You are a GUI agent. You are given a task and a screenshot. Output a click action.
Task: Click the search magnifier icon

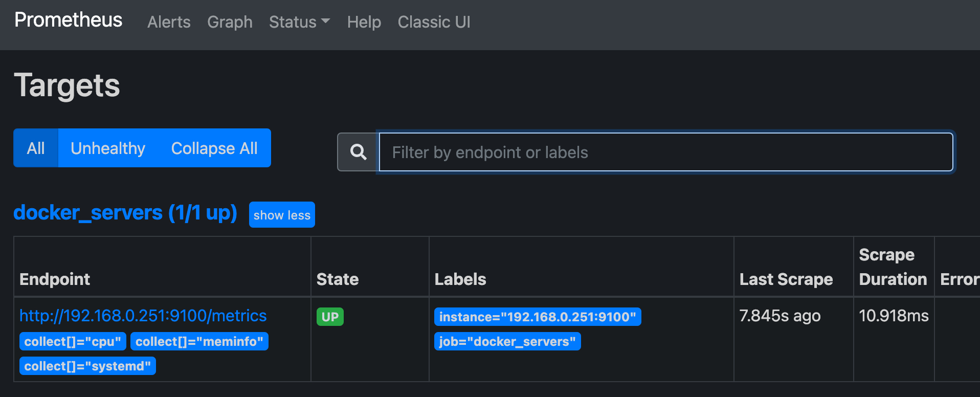(x=358, y=152)
